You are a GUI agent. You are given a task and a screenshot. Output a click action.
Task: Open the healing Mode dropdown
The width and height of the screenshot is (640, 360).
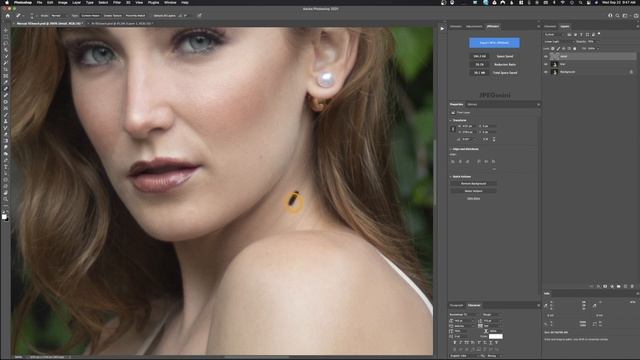tap(60, 16)
